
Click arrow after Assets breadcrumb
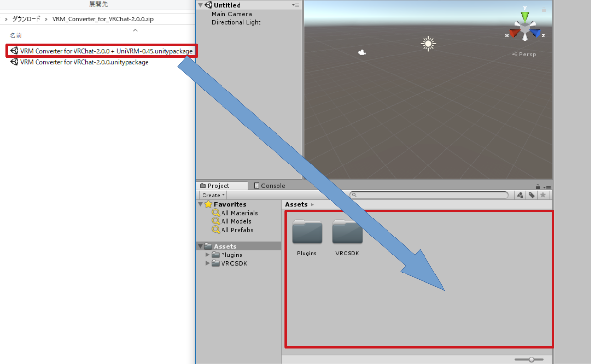312,204
